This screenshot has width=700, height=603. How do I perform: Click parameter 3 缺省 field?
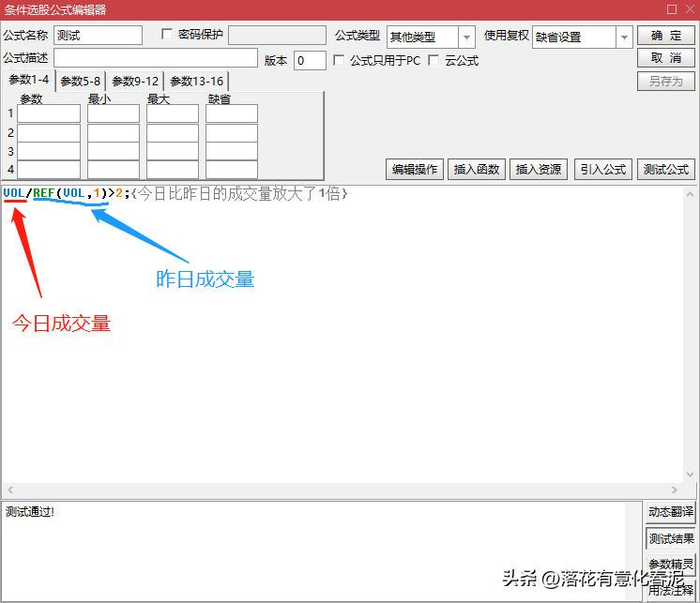pyautogui.click(x=231, y=151)
